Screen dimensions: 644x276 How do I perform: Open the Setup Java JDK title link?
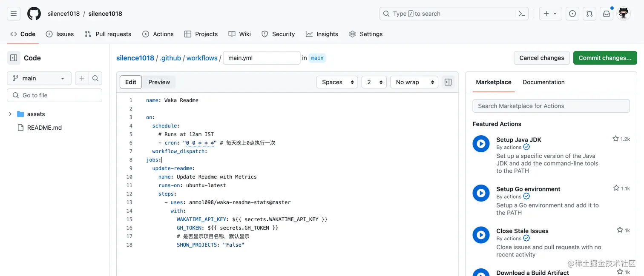coord(519,139)
